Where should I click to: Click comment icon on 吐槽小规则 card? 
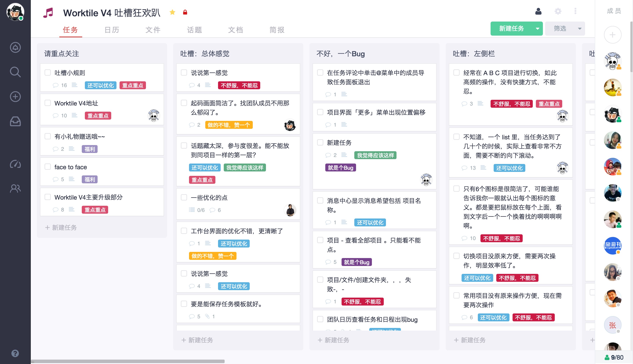pyautogui.click(x=55, y=85)
